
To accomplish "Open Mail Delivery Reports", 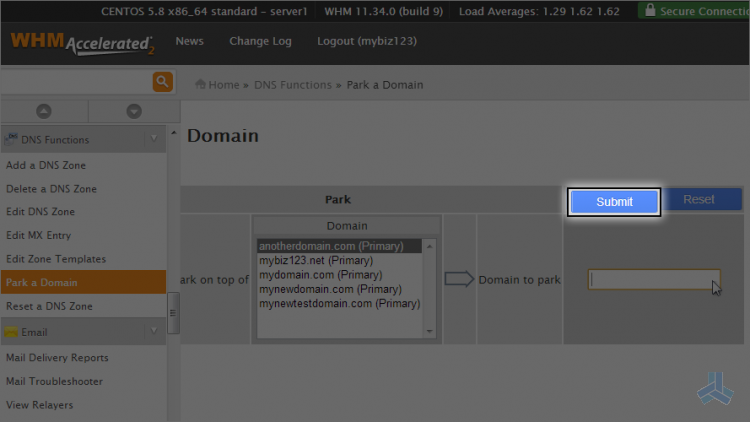I will click(57, 357).
